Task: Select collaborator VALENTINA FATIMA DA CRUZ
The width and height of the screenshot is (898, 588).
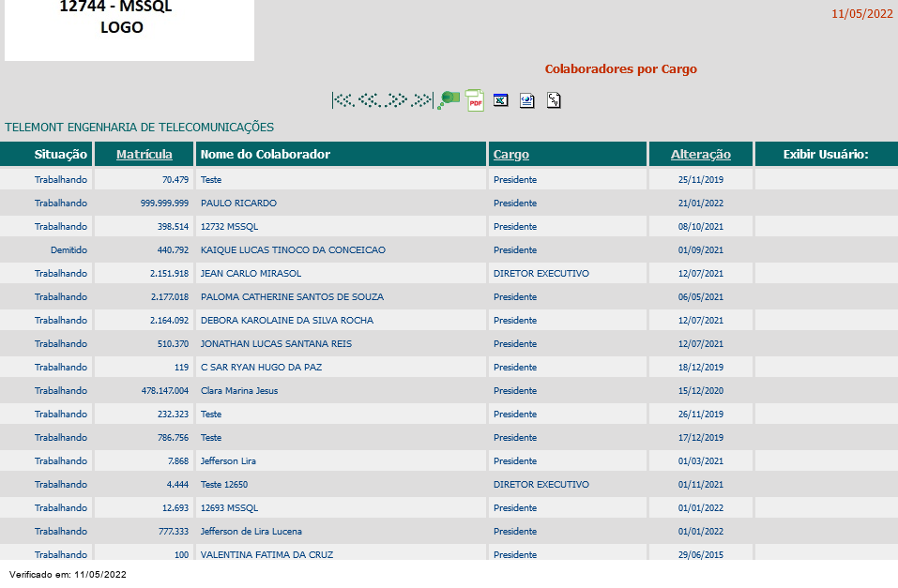Action: tap(266, 555)
